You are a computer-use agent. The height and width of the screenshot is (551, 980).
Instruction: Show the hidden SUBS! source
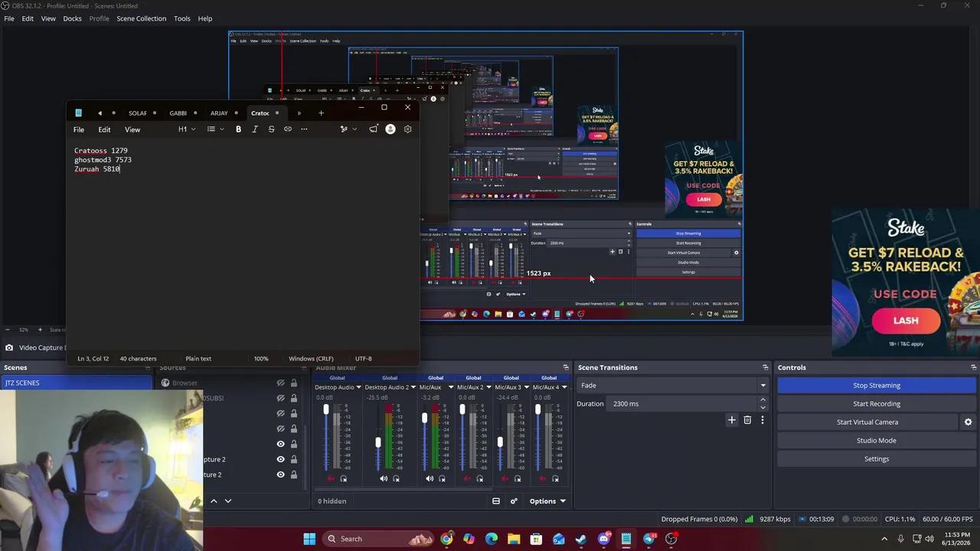(x=280, y=398)
